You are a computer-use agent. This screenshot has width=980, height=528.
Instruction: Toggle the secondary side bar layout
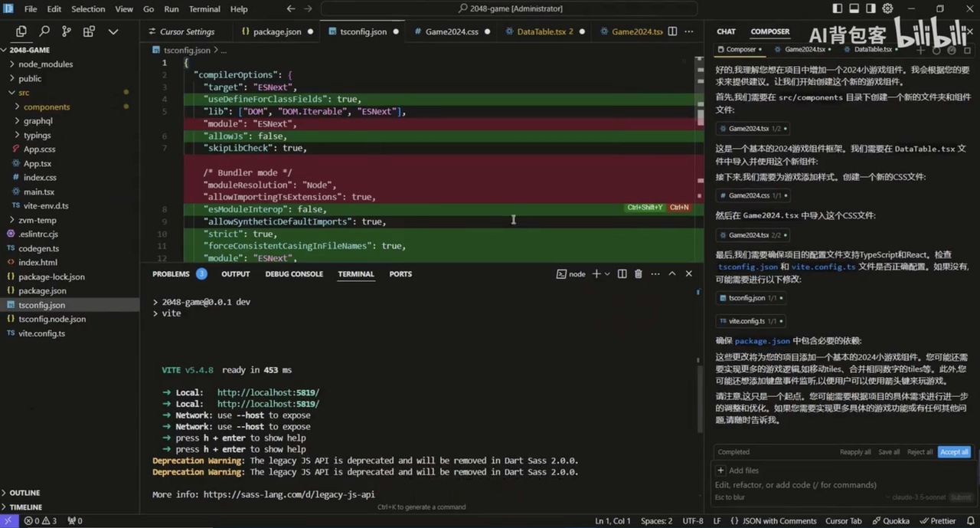coord(871,9)
